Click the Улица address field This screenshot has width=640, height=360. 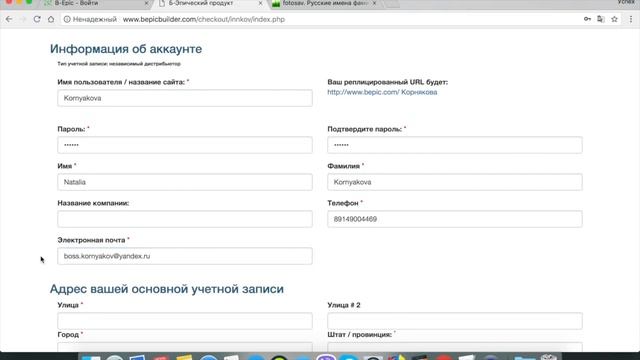coord(185,321)
